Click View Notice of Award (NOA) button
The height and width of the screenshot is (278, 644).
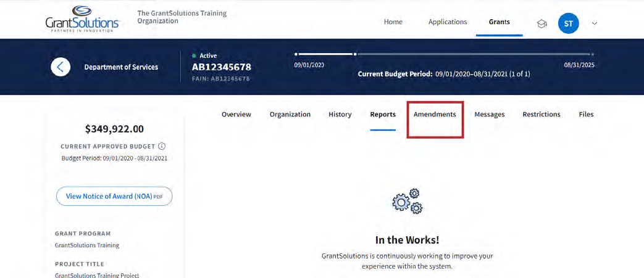pyautogui.click(x=114, y=196)
